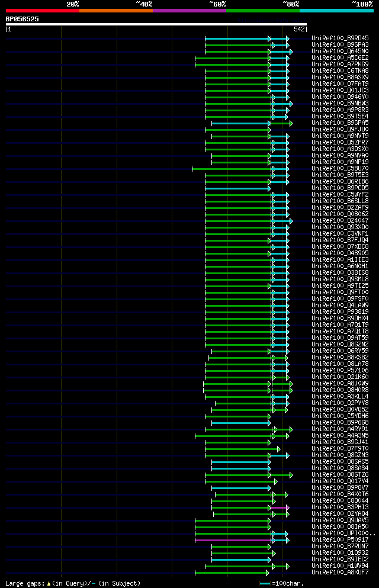Select the UniRef100_Q8SAS5 identifier
Image resolution: width=379 pixels, height=588 pixels.
point(340,462)
